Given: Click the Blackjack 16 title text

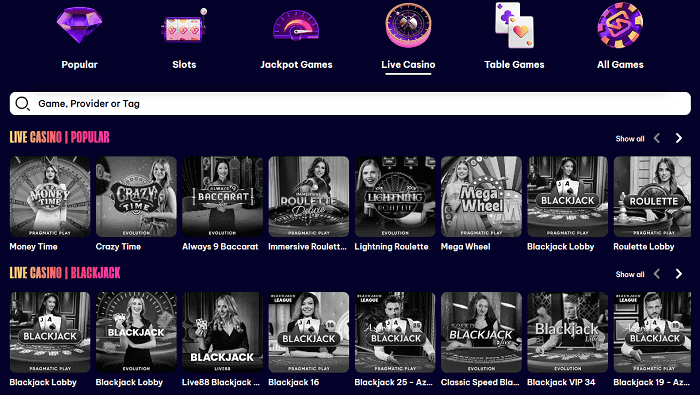Looking at the screenshot, I should pos(294,383).
